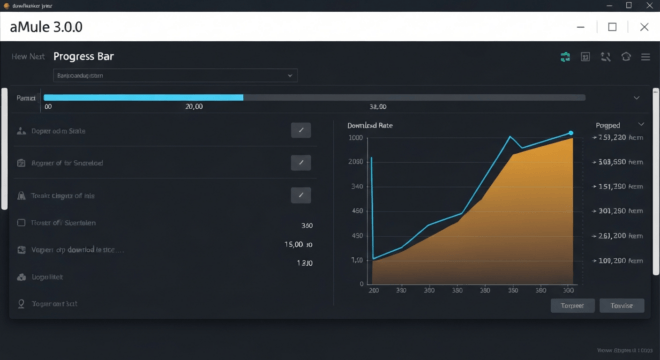Viewport: 660px width, 360px height.
Task: Toggle the 'Doper odm State' check button
Action: (301, 130)
